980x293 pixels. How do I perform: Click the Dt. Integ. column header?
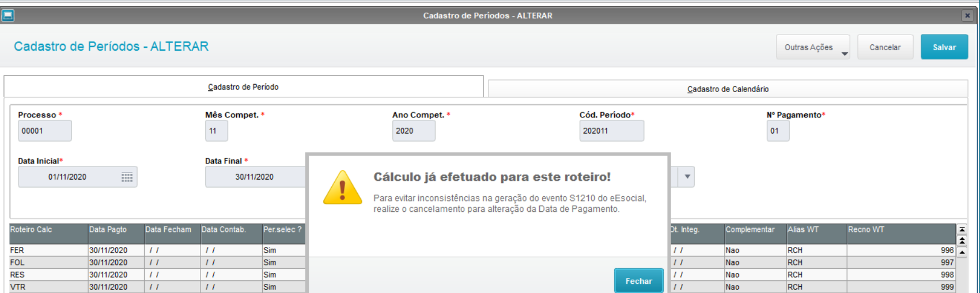(697, 234)
